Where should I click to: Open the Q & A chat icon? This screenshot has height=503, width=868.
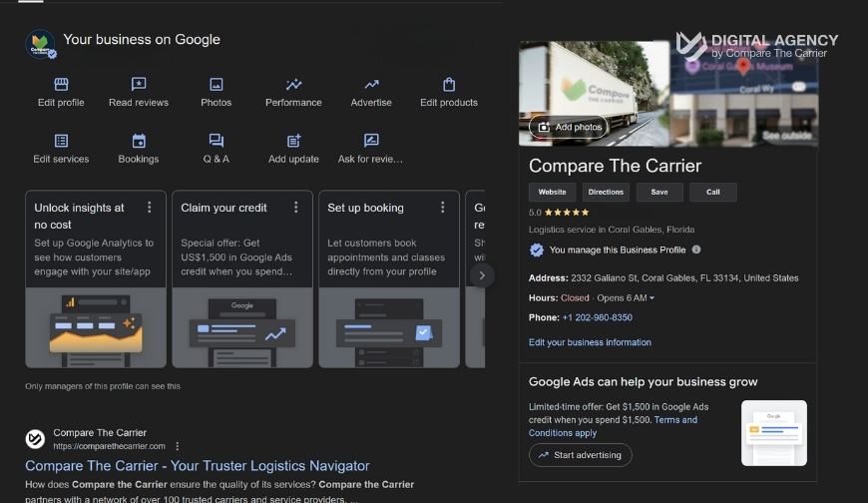[x=216, y=141]
